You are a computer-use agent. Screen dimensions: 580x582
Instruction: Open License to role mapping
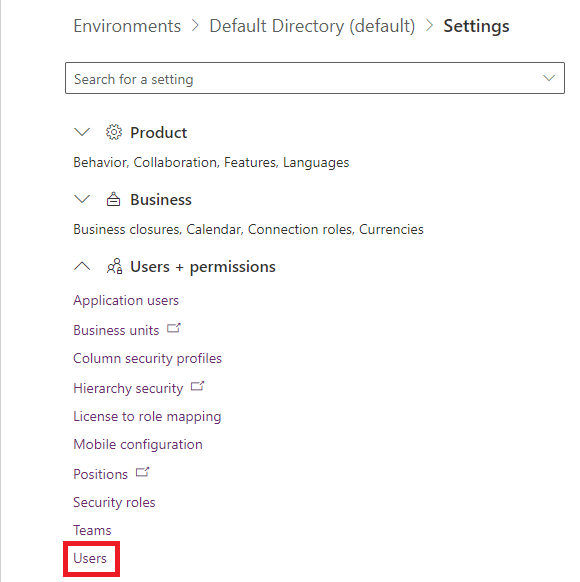[x=147, y=416]
